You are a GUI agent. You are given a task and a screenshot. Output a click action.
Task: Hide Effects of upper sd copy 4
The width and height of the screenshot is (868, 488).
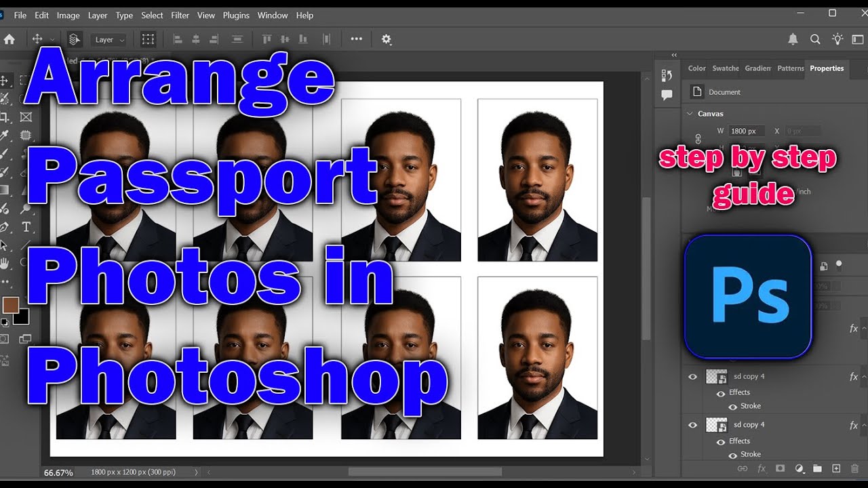(721, 392)
